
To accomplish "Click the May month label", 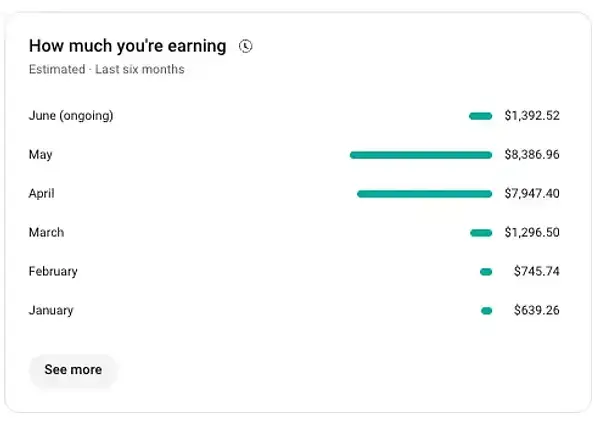I will [x=41, y=155].
